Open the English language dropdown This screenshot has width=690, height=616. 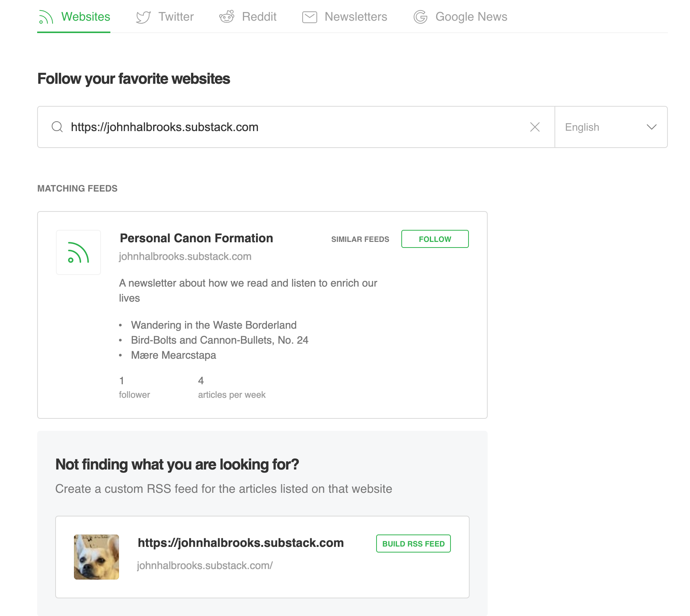coord(611,127)
